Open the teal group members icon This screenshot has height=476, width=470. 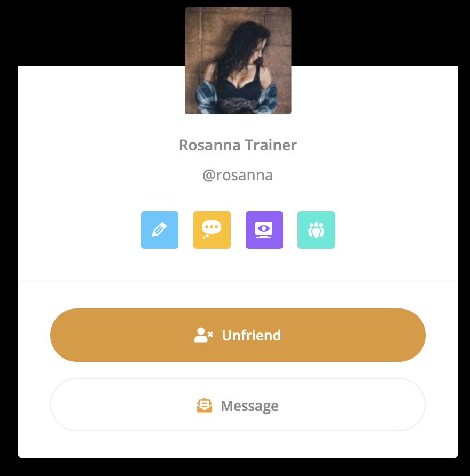[316, 230]
